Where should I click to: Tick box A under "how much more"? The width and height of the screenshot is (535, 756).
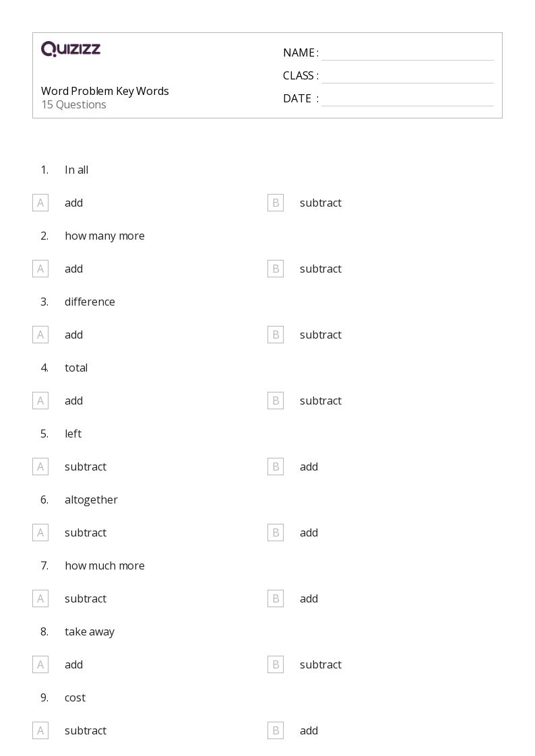coord(40,598)
